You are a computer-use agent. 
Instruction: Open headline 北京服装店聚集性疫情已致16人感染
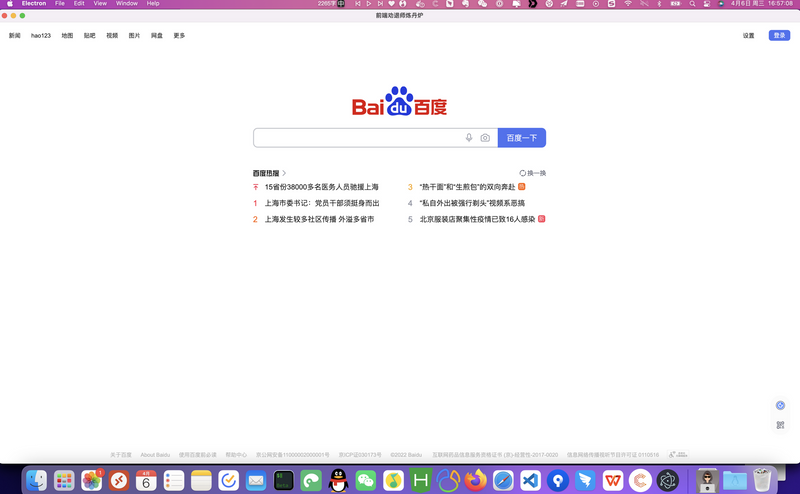(477, 219)
